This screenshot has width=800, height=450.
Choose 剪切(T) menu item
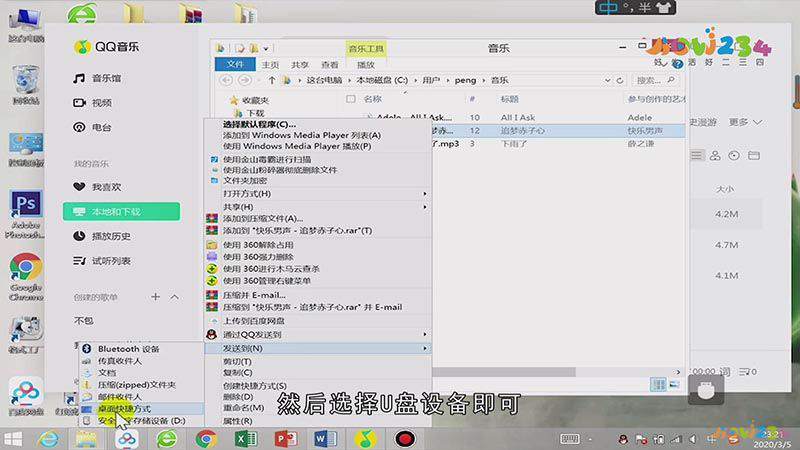point(237,361)
